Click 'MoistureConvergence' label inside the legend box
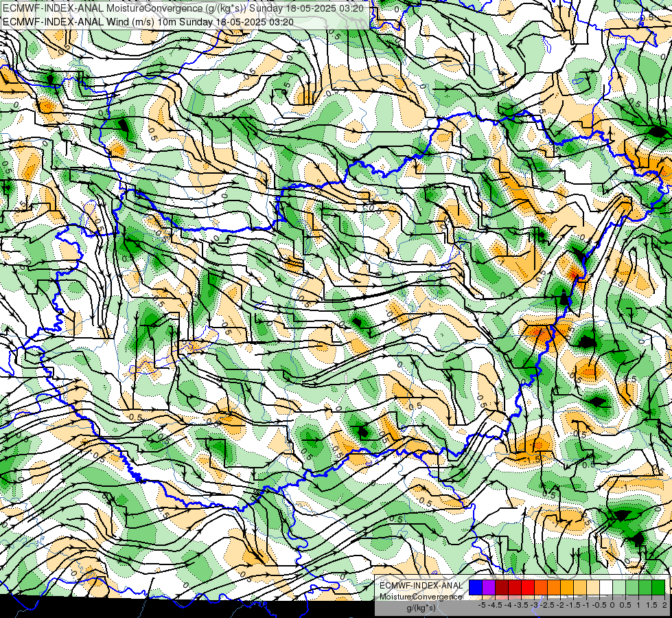The width and height of the screenshot is (672, 618). tap(421, 597)
